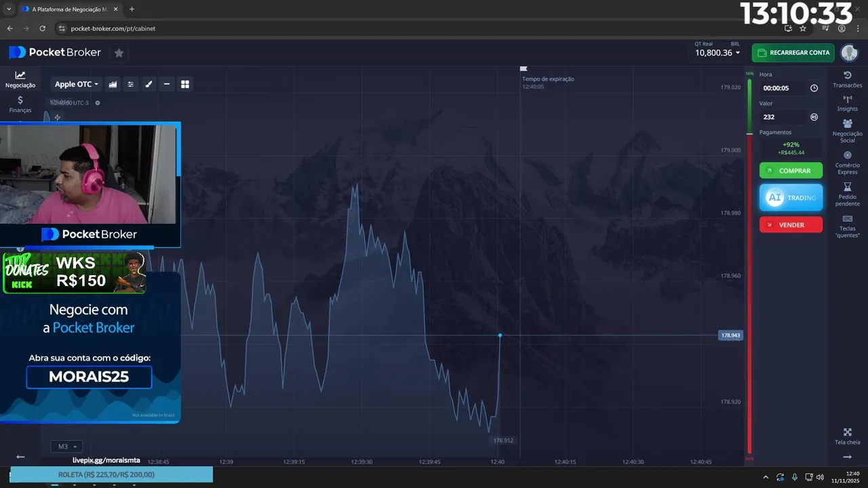868x488 pixels.
Task: Toggle Tela cheia fullscreen mode
Action: click(847, 436)
